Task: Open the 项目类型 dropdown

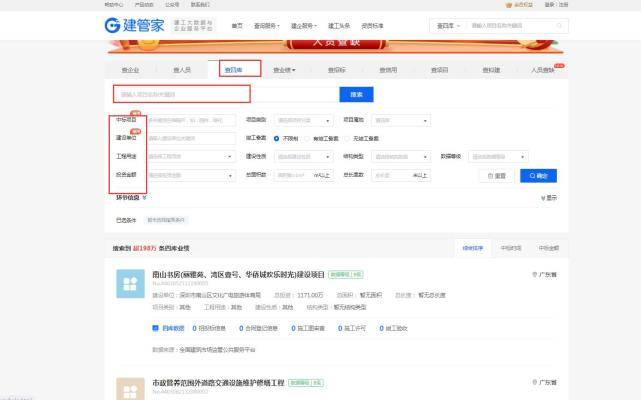Action: click(304, 120)
